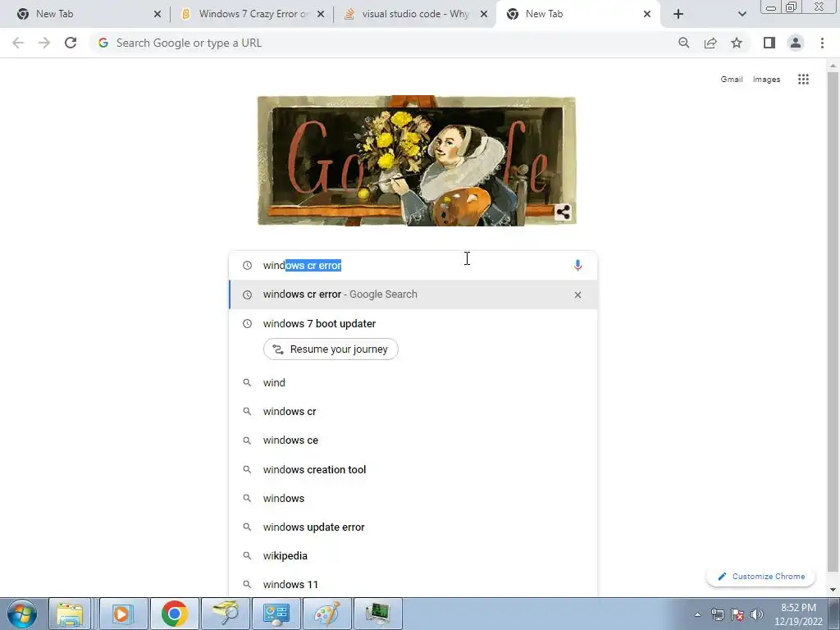Image resolution: width=840 pixels, height=630 pixels.
Task: Click the share page icon in address bar
Action: point(710,43)
